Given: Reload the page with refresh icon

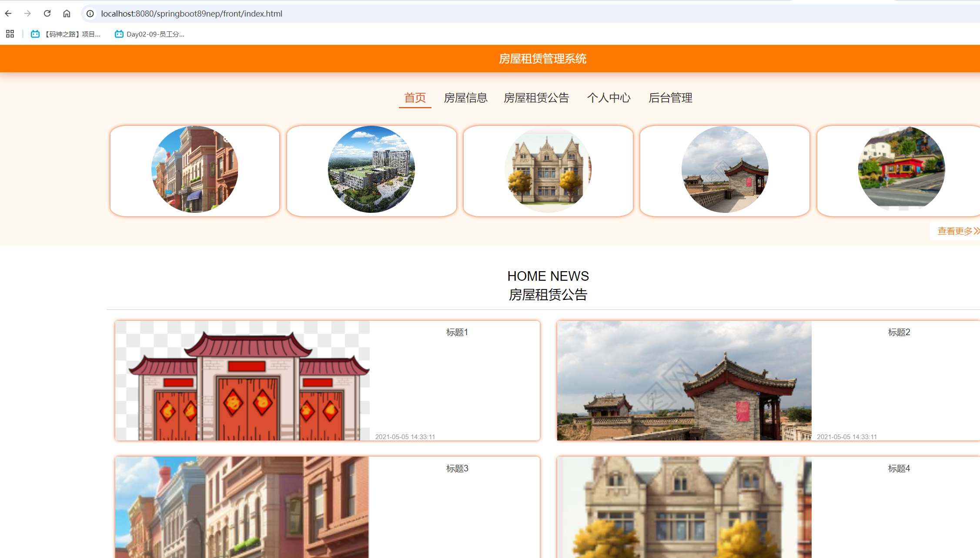Looking at the screenshot, I should (47, 13).
